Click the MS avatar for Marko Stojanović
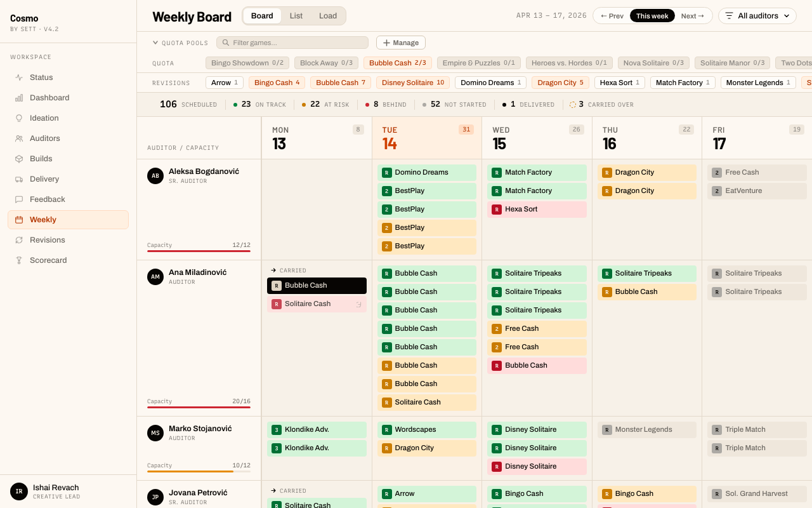 click(x=155, y=433)
